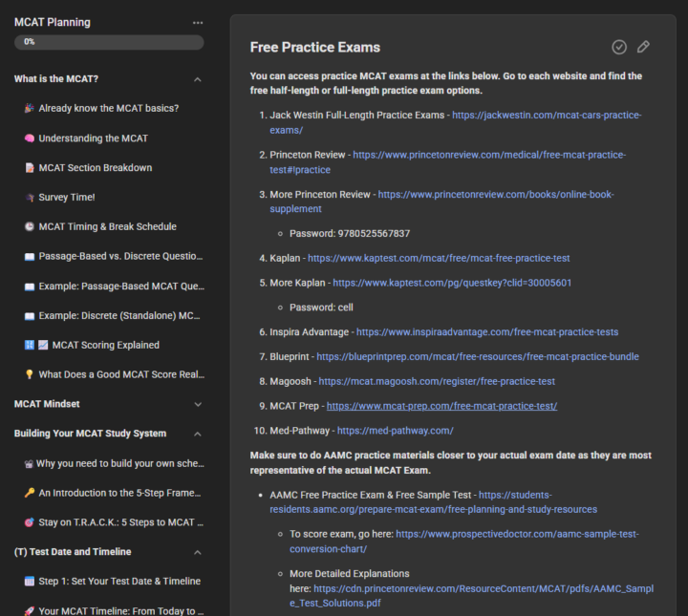Click the course progress bar showing 0%

click(x=109, y=42)
